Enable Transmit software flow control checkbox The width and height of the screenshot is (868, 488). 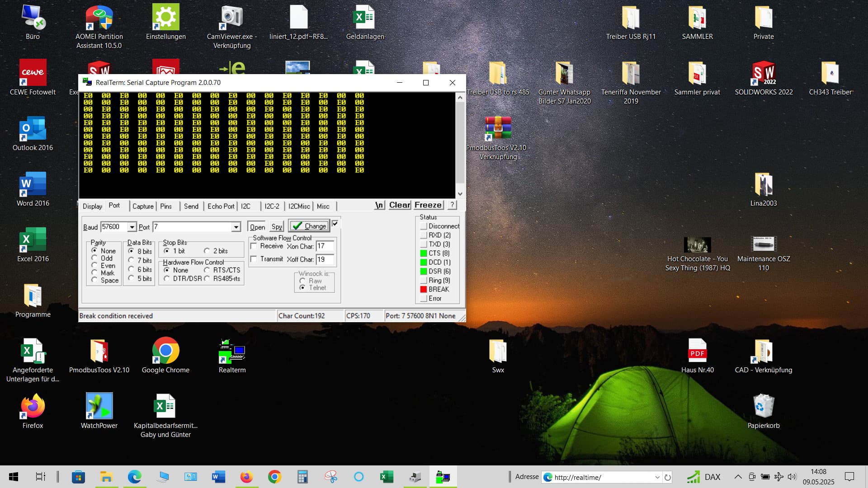point(254,259)
